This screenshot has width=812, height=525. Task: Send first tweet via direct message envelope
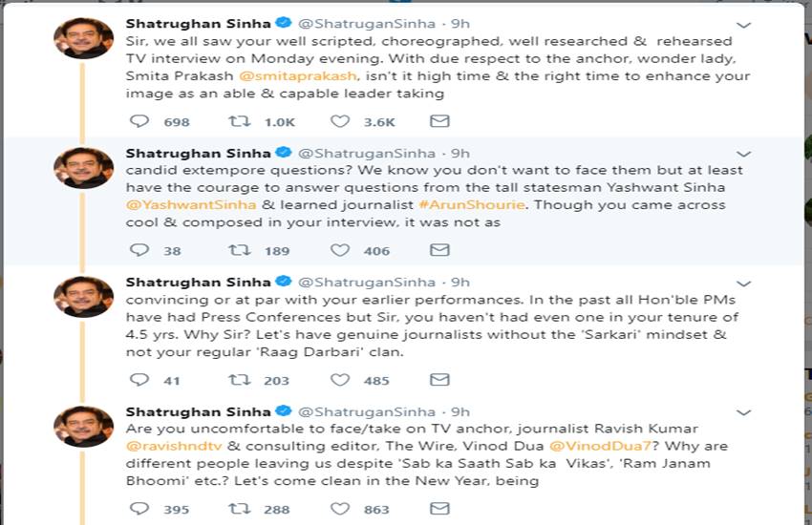pos(439,121)
